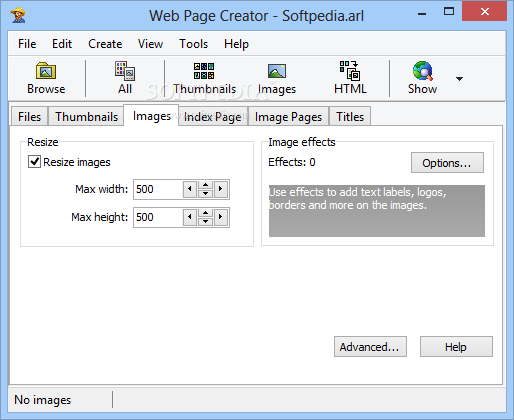Toggle the Resize images checkbox

34,162
